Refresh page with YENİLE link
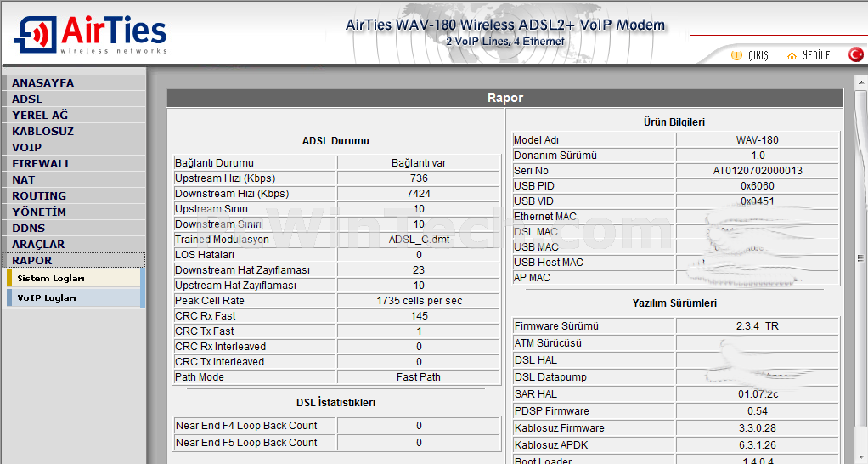The height and width of the screenshot is (464, 868). click(x=816, y=55)
